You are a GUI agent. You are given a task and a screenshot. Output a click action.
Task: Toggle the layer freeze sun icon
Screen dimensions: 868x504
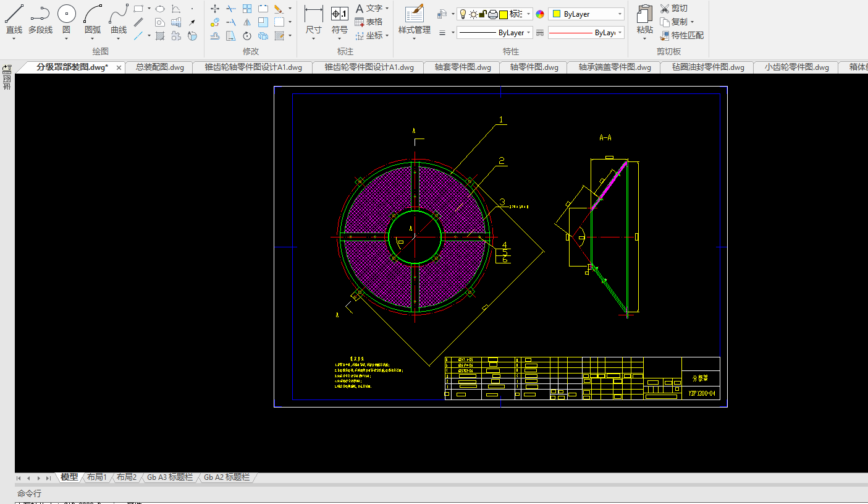473,14
